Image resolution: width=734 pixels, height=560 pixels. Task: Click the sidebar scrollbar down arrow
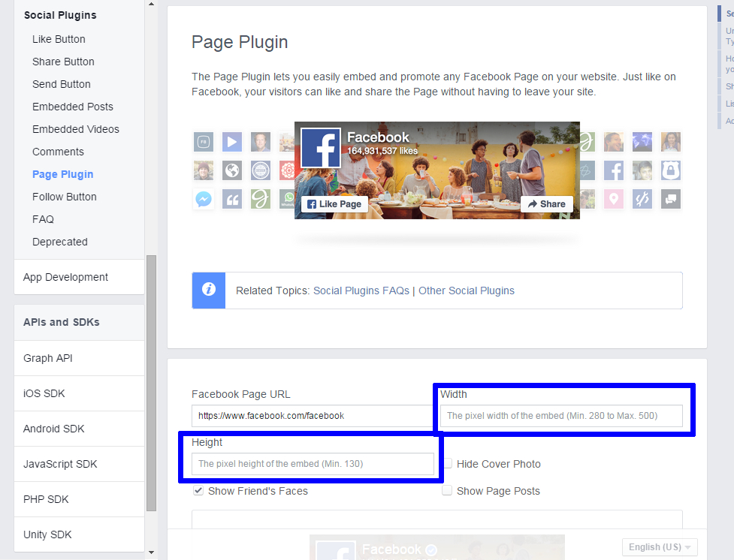coord(151,552)
